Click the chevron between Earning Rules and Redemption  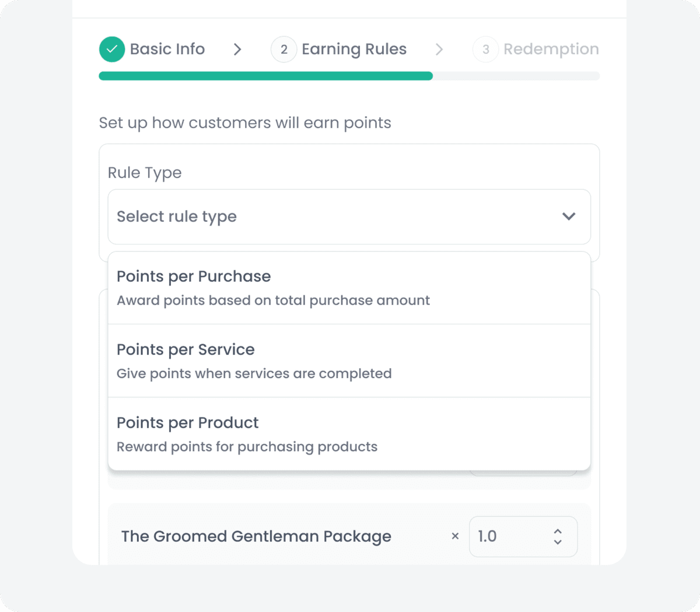coord(439,50)
